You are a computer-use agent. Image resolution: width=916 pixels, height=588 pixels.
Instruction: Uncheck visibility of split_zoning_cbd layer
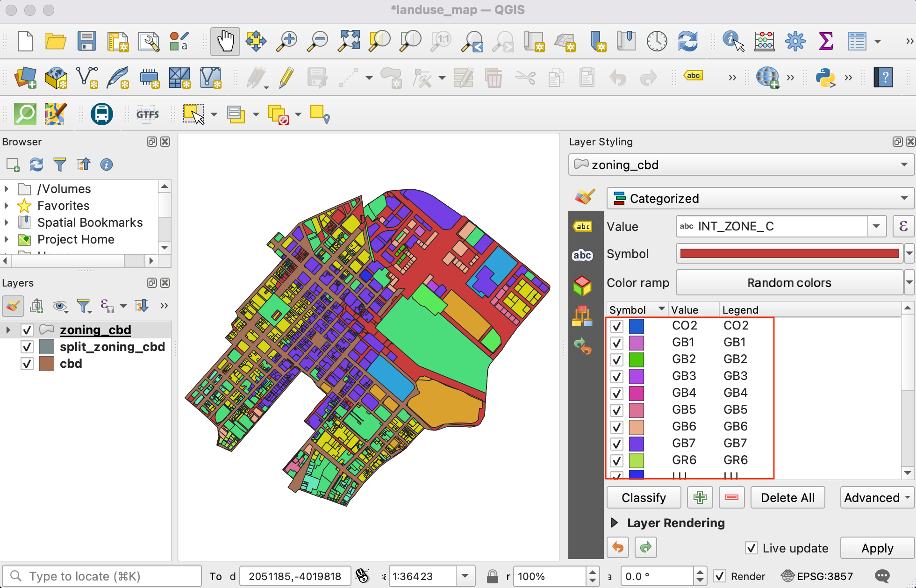click(27, 347)
